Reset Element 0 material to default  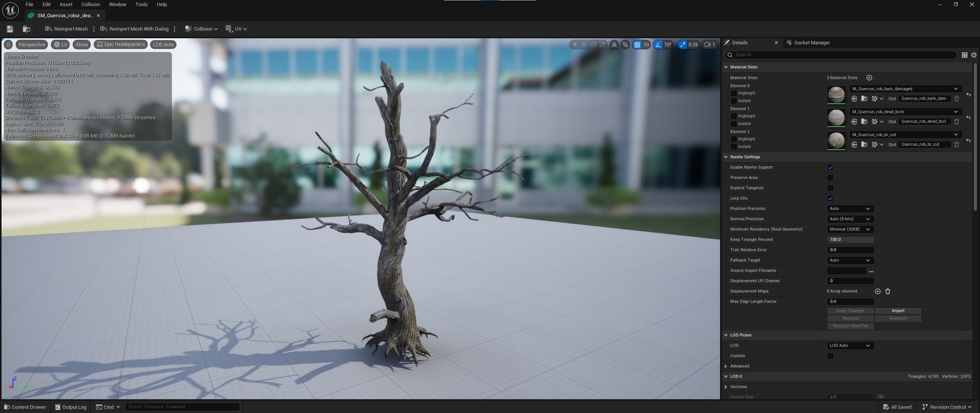coord(968,95)
